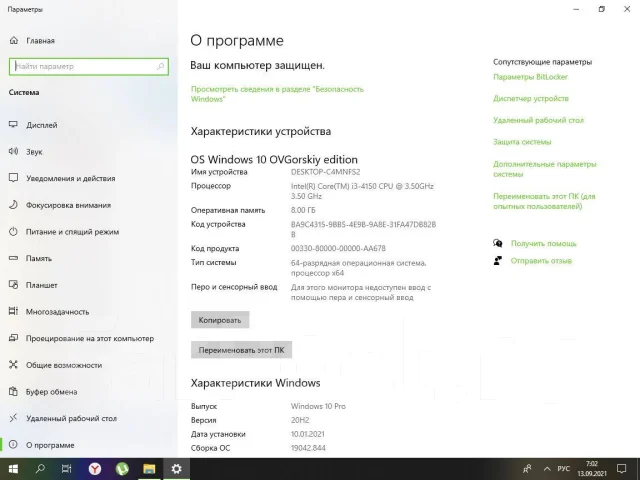Click the О программе info icon

[13, 444]
